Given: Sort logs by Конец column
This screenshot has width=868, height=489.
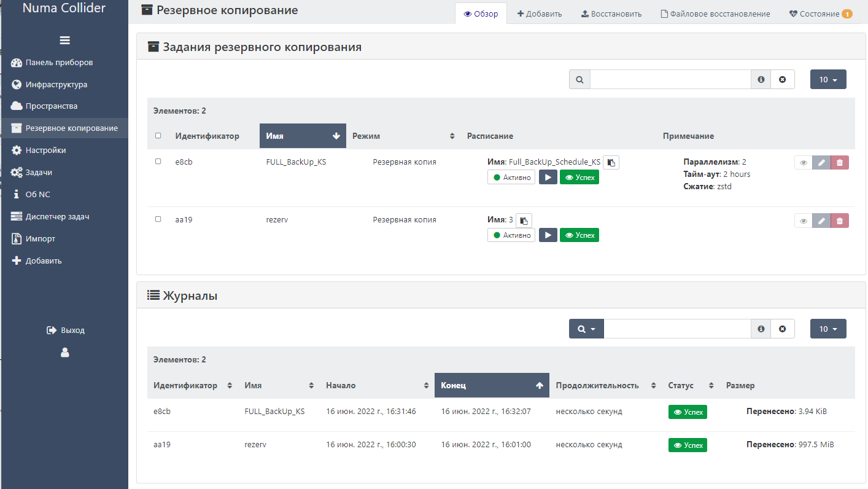Looking at the screenshot, I should coord(492,385).
